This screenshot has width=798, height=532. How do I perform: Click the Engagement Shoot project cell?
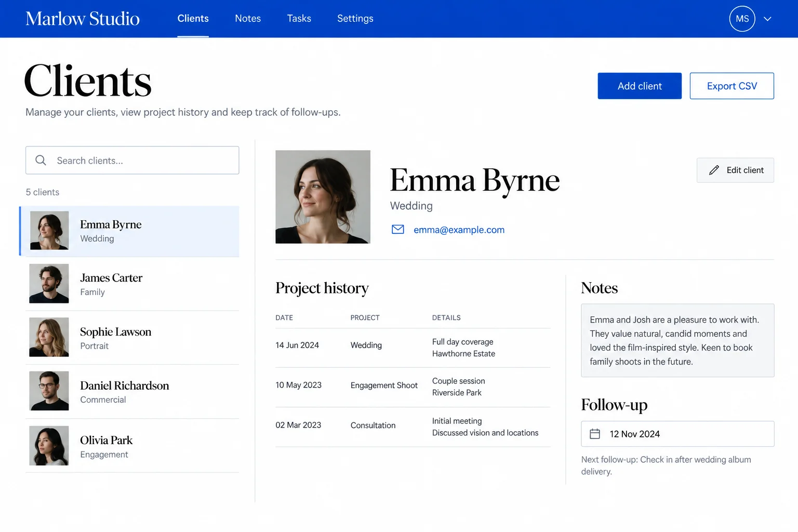(384, 385)
